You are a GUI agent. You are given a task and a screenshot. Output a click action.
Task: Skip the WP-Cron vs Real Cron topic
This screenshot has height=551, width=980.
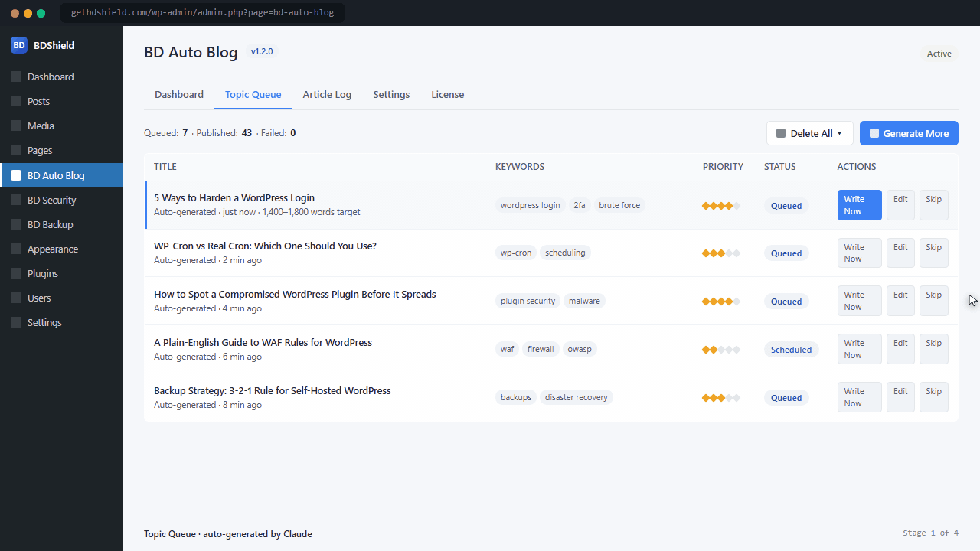pyautogui.click(x=934, y=253)
